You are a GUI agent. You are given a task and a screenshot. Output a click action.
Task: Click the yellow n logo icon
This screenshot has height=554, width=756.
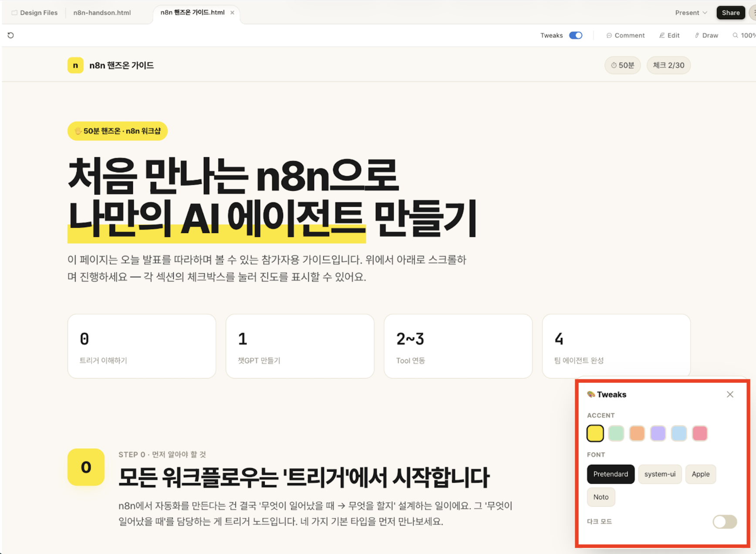coord(75,65)
